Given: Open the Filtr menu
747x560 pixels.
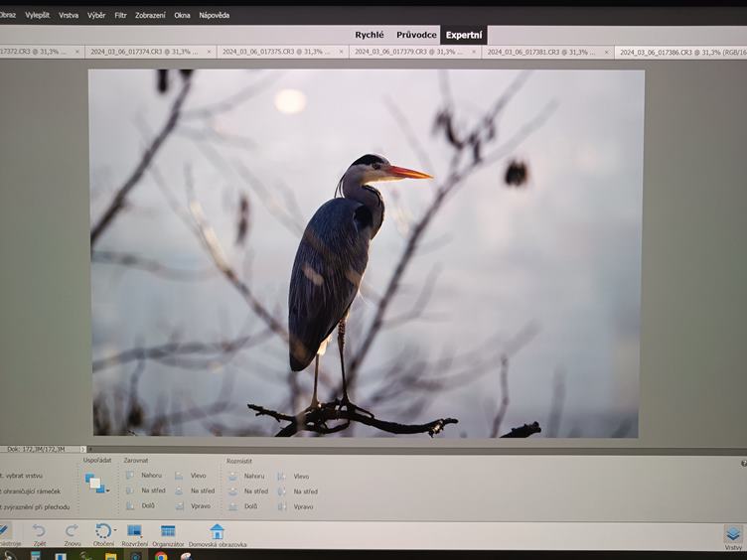Looking at the screenshot, I should pos(120,15).
